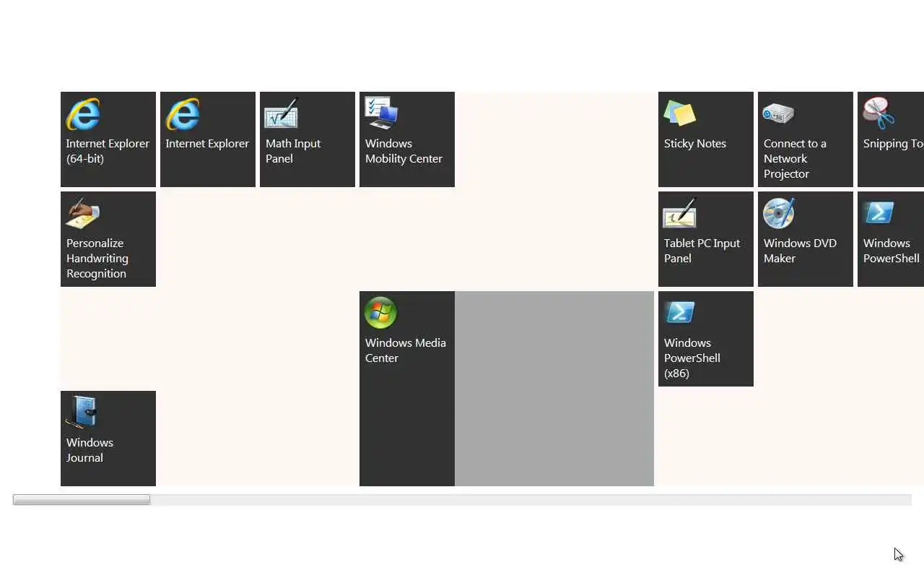Open the Windows Journal book icon

coord(82,413)
